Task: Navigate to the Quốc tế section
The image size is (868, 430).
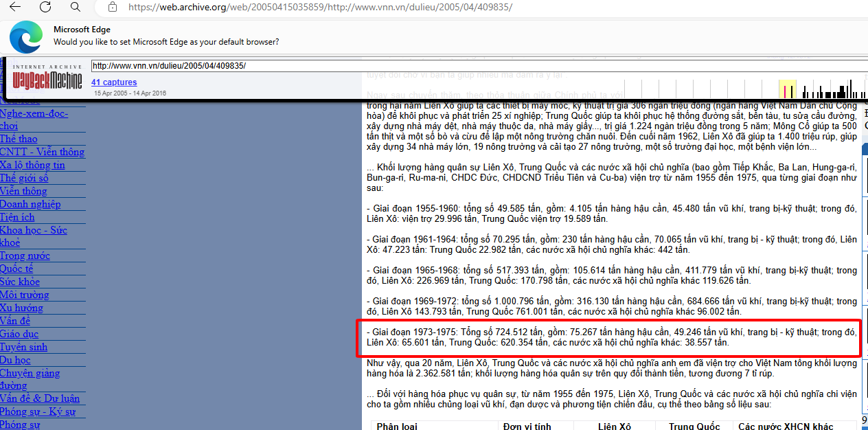Action: click(16, 269)
